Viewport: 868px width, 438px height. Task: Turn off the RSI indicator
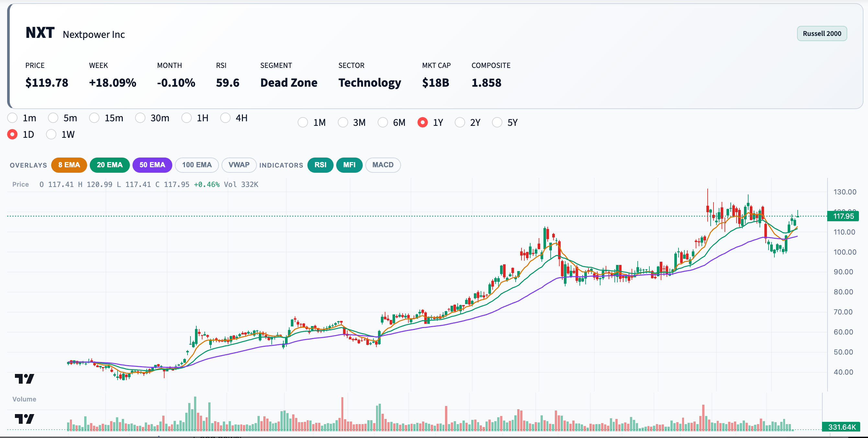pos(320,165)
